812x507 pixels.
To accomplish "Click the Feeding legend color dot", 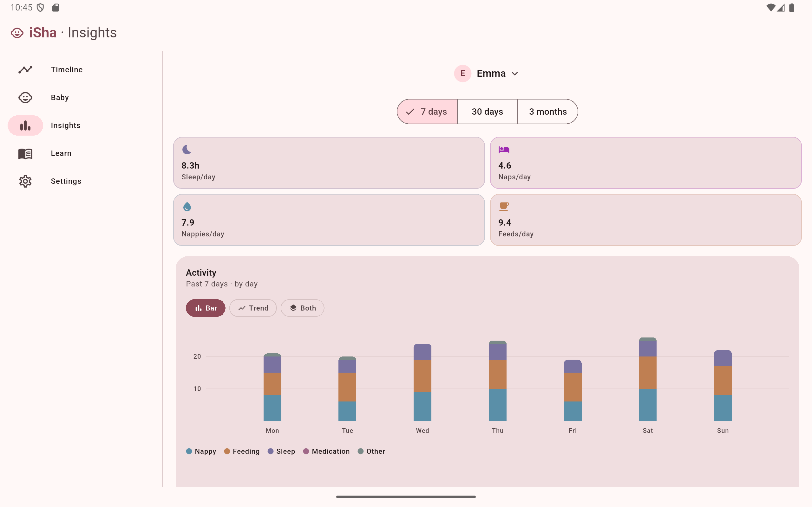I will point(227,451).
